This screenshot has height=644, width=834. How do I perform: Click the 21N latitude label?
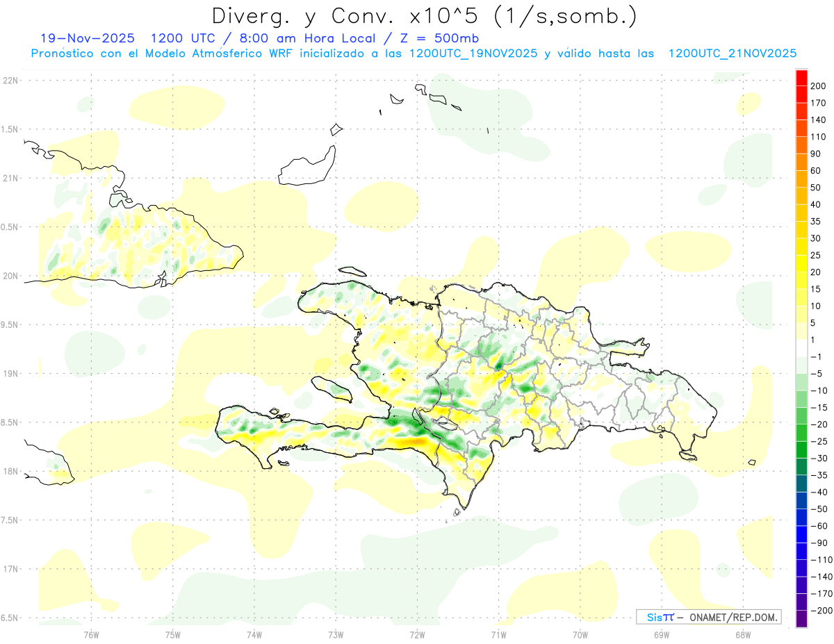pyautogui.click(x=10, y=178)
